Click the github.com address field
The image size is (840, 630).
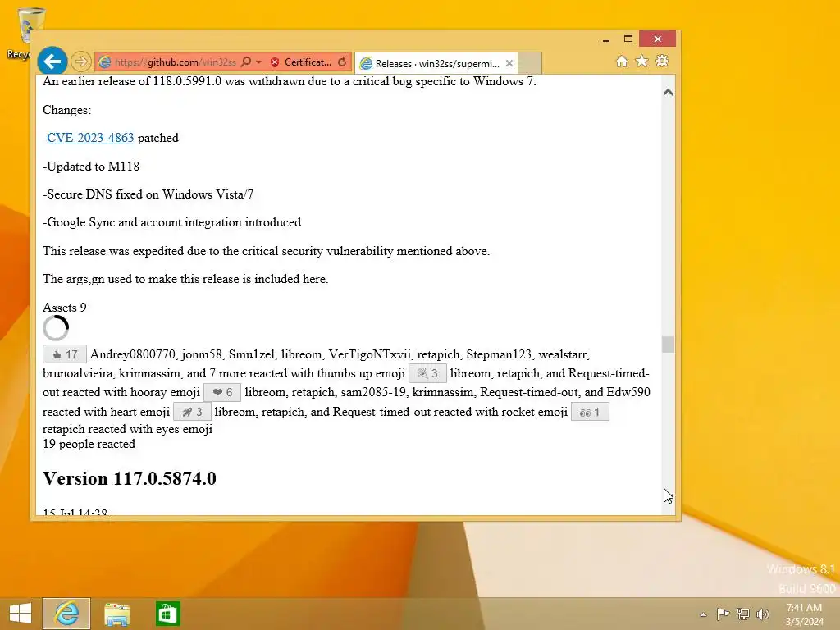[176, 62]
